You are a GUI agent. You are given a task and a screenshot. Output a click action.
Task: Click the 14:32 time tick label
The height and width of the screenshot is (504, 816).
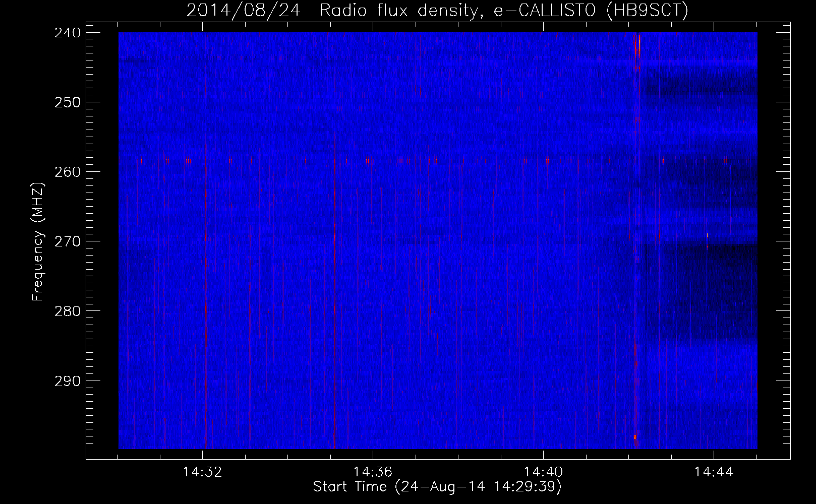[x=202, y=472]
